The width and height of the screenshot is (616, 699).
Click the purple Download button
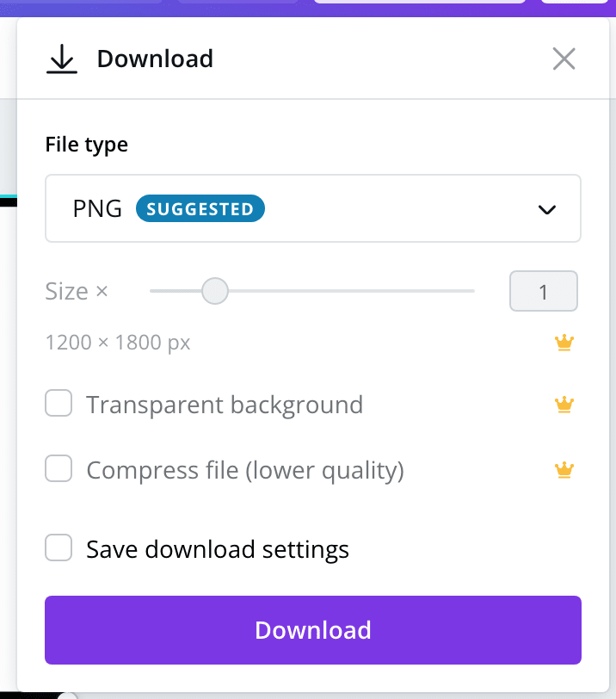[x=312, y=630]
